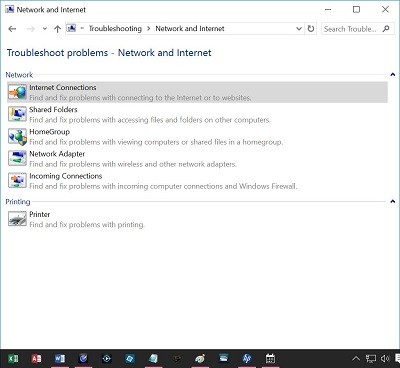Click the Printer troubleshooter icon

[17, 219]
